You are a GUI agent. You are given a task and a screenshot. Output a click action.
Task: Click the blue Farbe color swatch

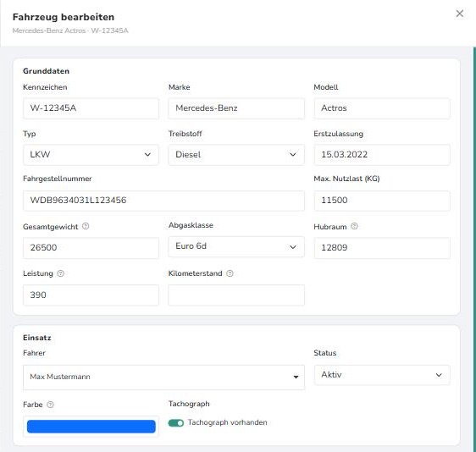coord(91,427)
